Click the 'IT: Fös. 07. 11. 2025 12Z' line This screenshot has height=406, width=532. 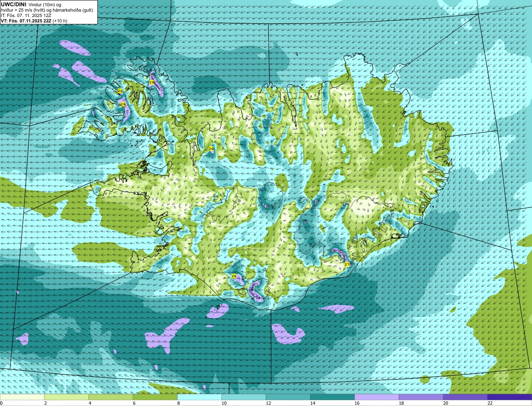[x=26, y=15]
